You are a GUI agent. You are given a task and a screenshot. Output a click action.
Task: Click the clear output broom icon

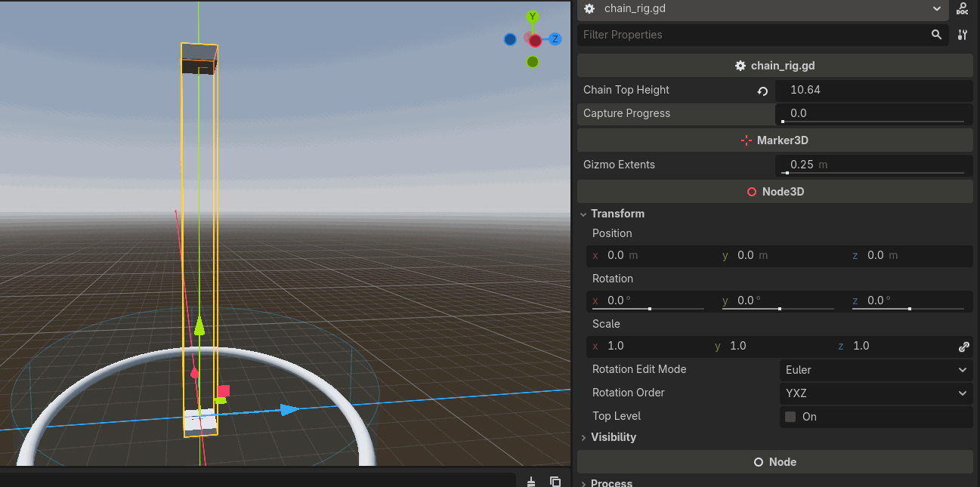tap(531, 481)
